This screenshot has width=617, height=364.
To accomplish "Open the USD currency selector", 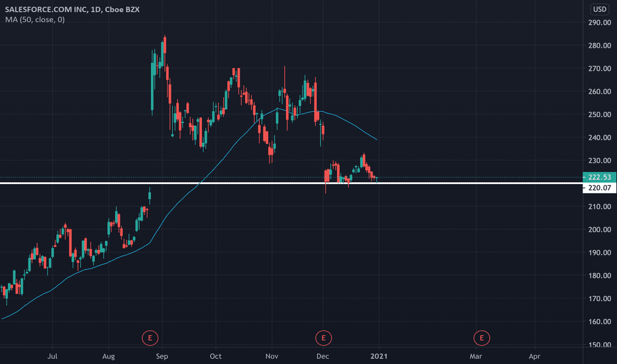I will 599,9.
